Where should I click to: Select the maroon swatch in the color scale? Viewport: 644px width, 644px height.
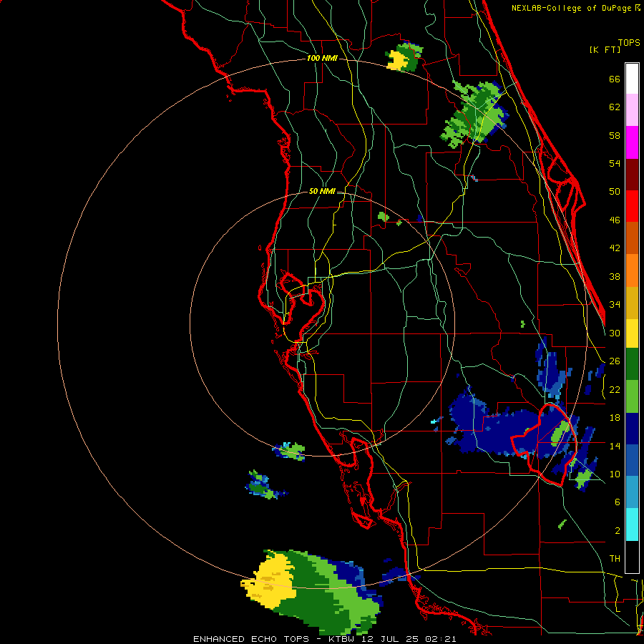tap(632, 175)
